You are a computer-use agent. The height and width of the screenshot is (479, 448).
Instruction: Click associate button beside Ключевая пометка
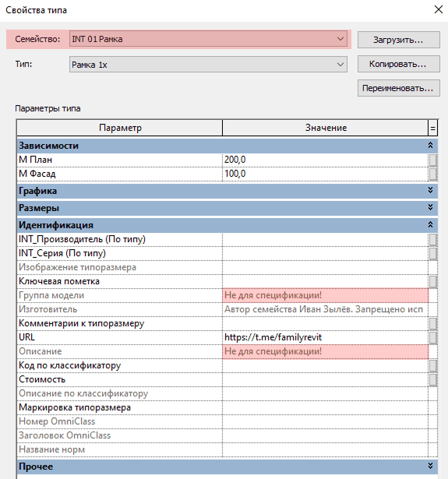(x=432, y=282)
